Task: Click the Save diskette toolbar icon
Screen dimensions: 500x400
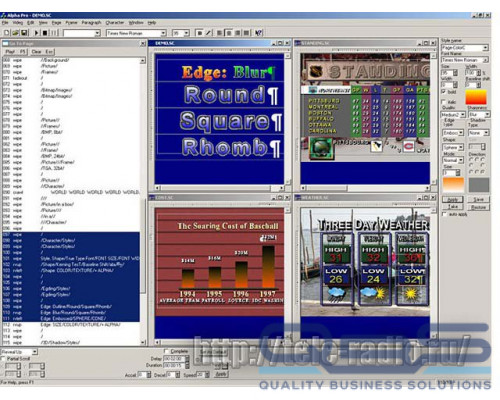Action: coord(24,33)
